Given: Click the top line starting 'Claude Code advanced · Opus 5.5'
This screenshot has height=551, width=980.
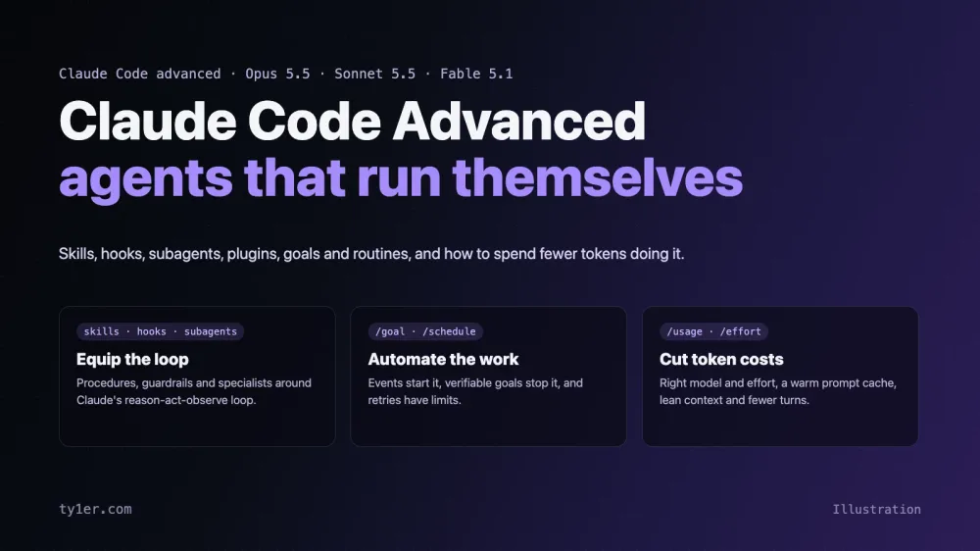Looking at the screenshot, I should [285, 74].
